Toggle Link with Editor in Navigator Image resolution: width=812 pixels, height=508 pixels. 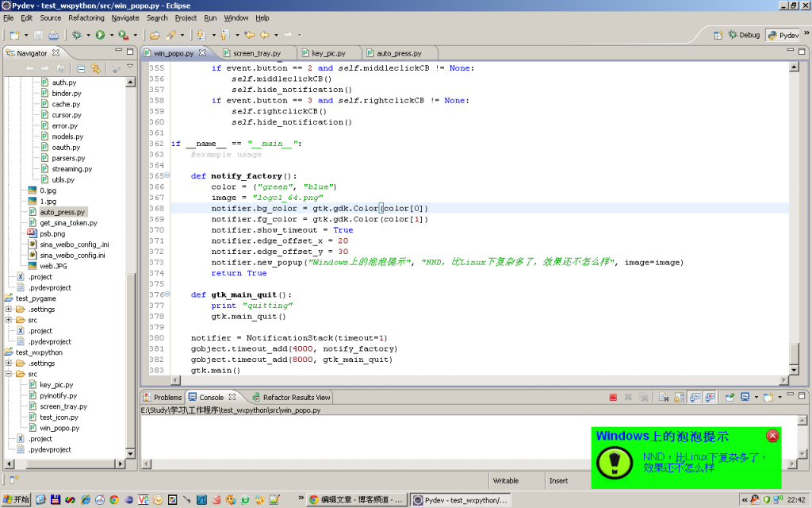pos(96,68)
